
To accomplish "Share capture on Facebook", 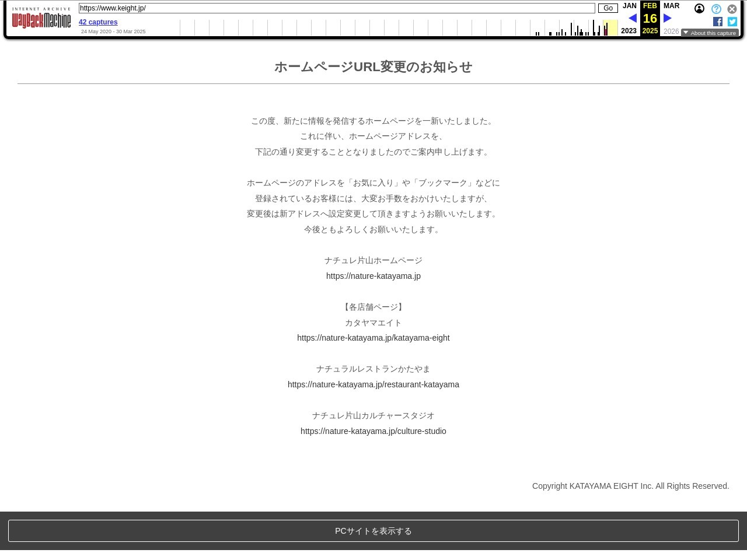I will (x=718, y=22).
